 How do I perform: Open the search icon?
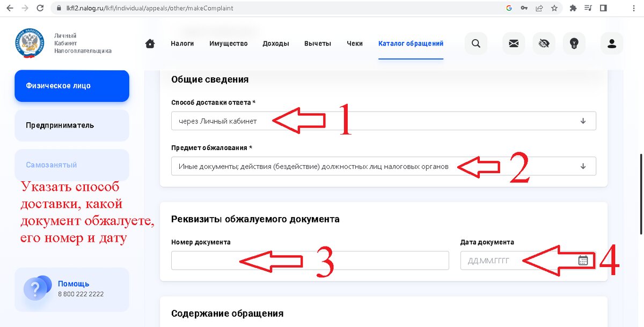click(475, 43)
